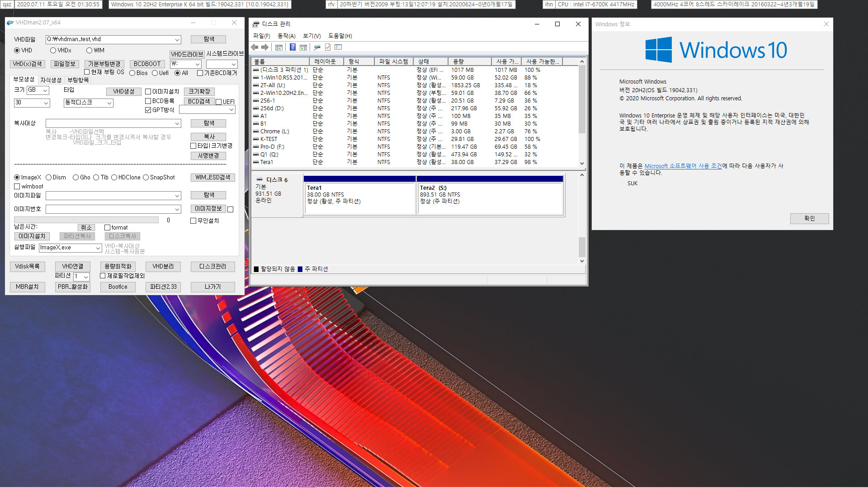Viewport: 868px width, 488px height.
Task: Click the volume icon of 2T-All (U:) row
Action: tap(256, 85)
